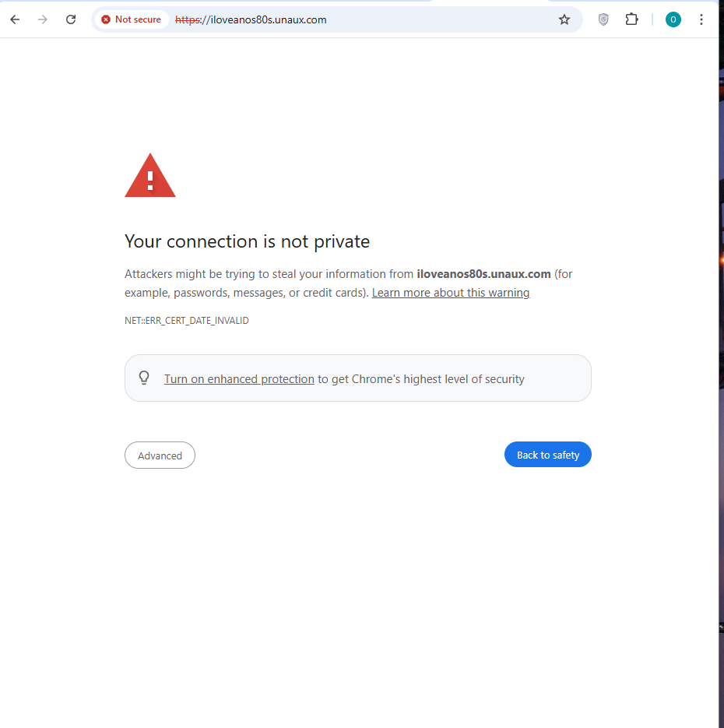This screenshot has width=724, height=728.
Task: Reload the current page
Action: coord(71,19)
